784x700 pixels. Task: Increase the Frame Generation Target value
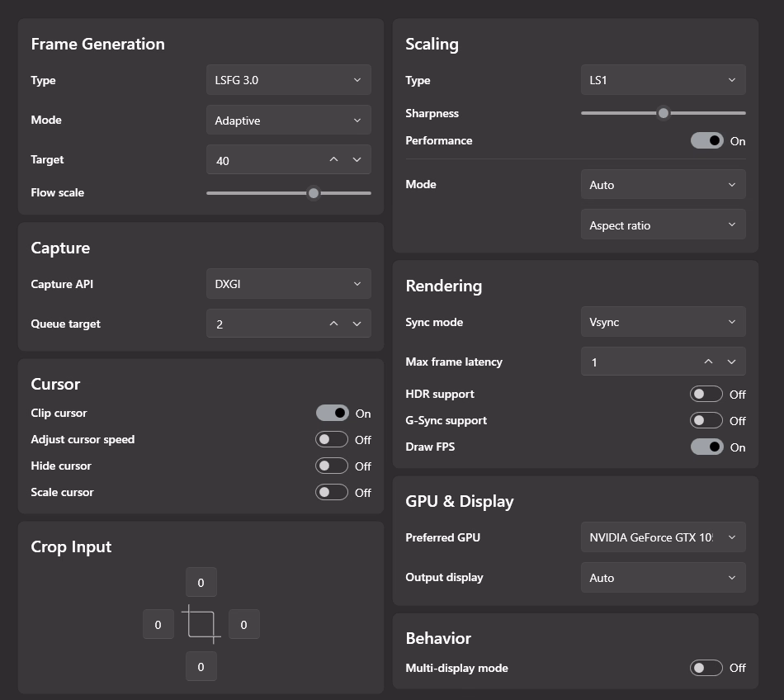[x=334, y=159]
